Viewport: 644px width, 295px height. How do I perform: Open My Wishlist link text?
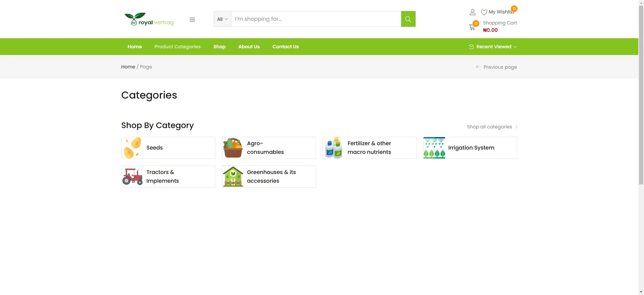tap(502, 12)
